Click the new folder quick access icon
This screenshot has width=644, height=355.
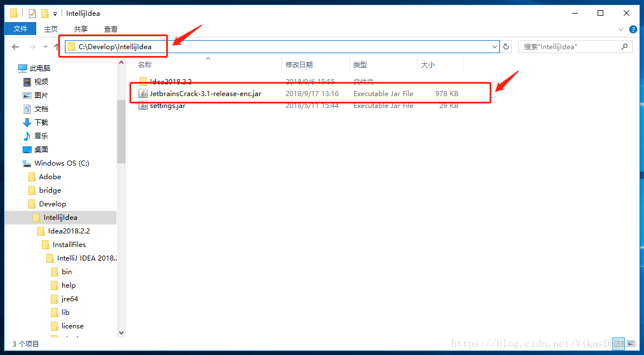coord(45,14)
